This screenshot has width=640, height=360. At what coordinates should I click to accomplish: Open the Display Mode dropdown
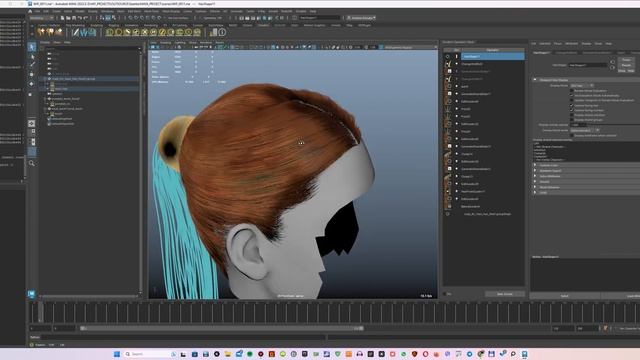point(582,85)
